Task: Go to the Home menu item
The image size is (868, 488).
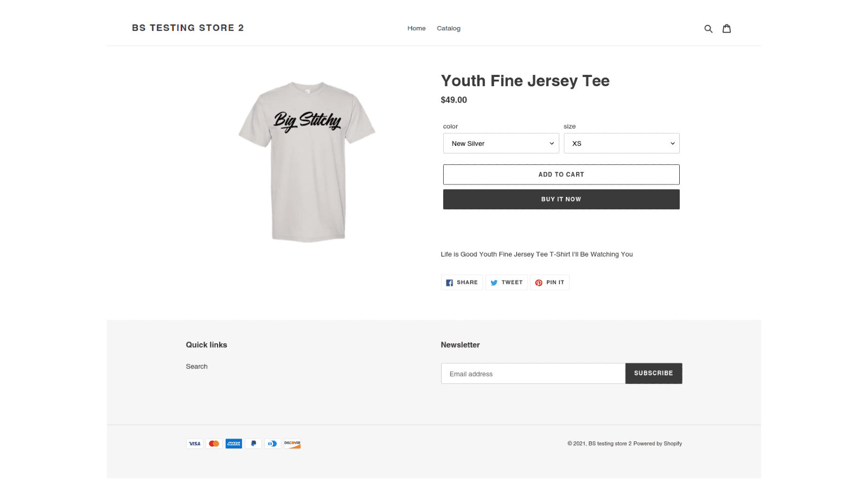Action: tap(416, 28)
